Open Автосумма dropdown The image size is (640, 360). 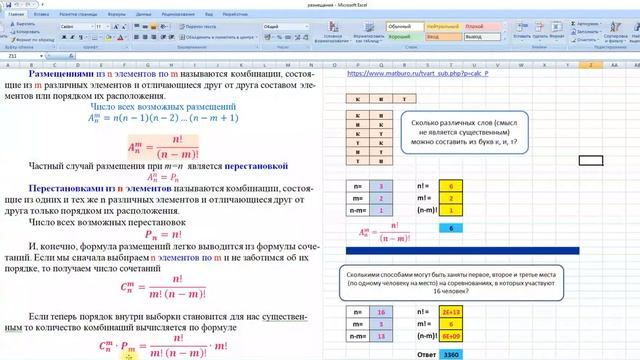click(x=586, y=24)
